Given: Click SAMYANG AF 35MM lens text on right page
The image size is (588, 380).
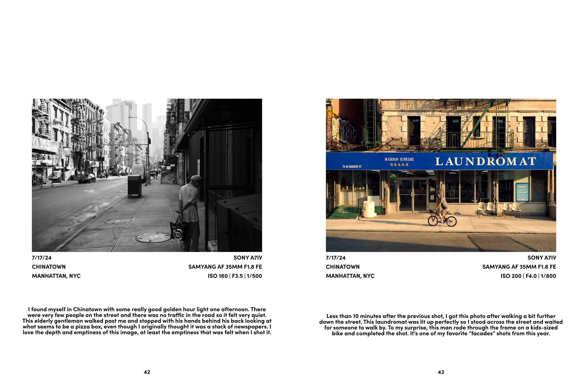Looking at the screenshot, I should coord(519,267).
